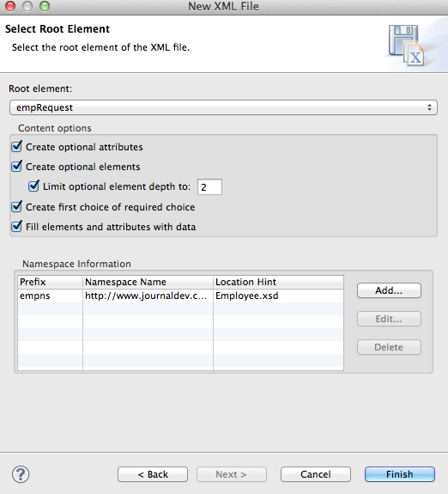Click the Add... namespace button
The width and height of the screenshot is (448, 494).
[x=389, y=290]
